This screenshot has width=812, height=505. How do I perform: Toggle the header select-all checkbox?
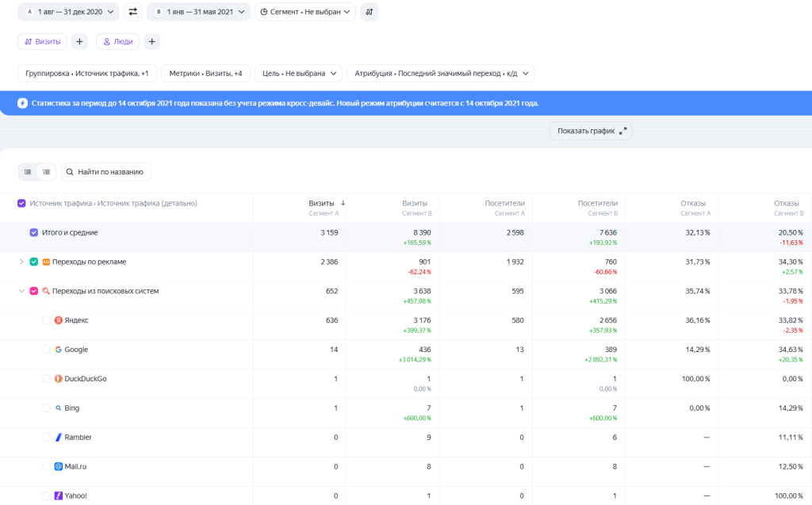[21, 203]
